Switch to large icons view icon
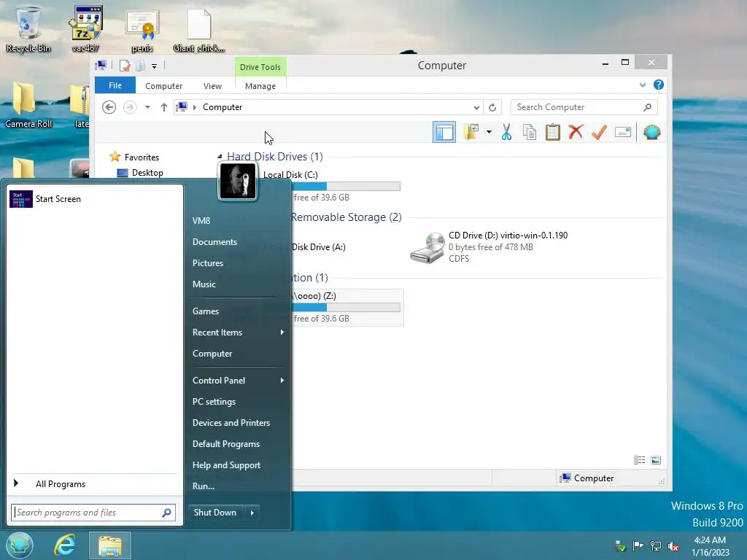The height and width of the screenshot is (560, 747). click(x=656, y=460)
